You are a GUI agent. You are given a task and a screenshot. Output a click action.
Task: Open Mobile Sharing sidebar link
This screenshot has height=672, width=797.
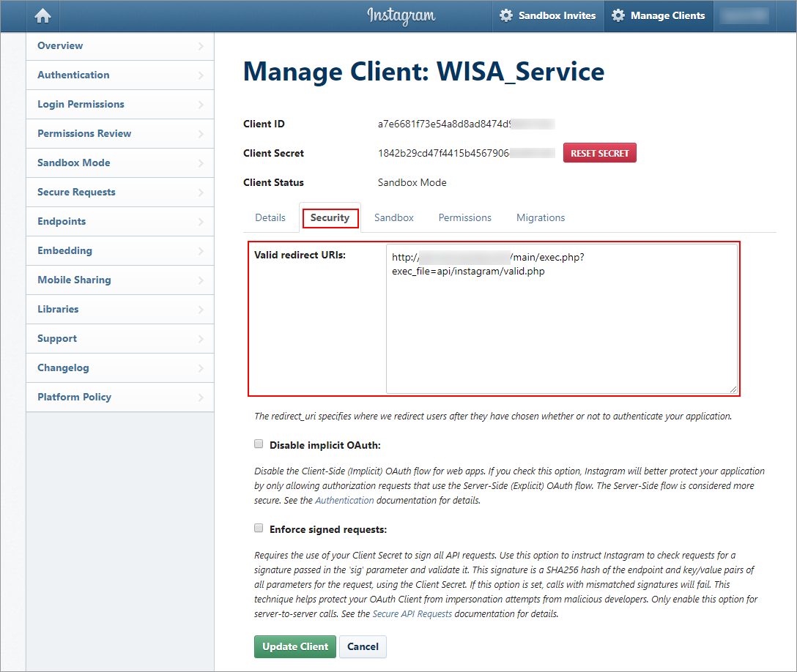[x=120, y=280]
